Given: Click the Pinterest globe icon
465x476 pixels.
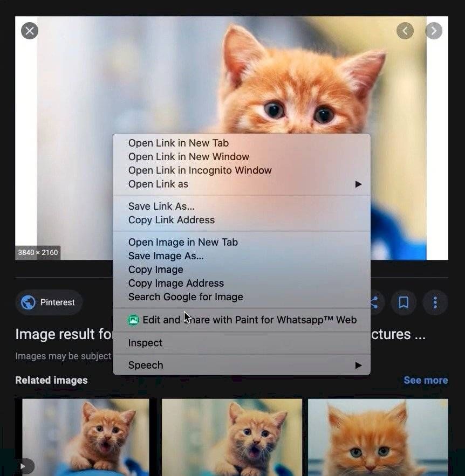Looking at the screenshot, I should pos(28,303).
